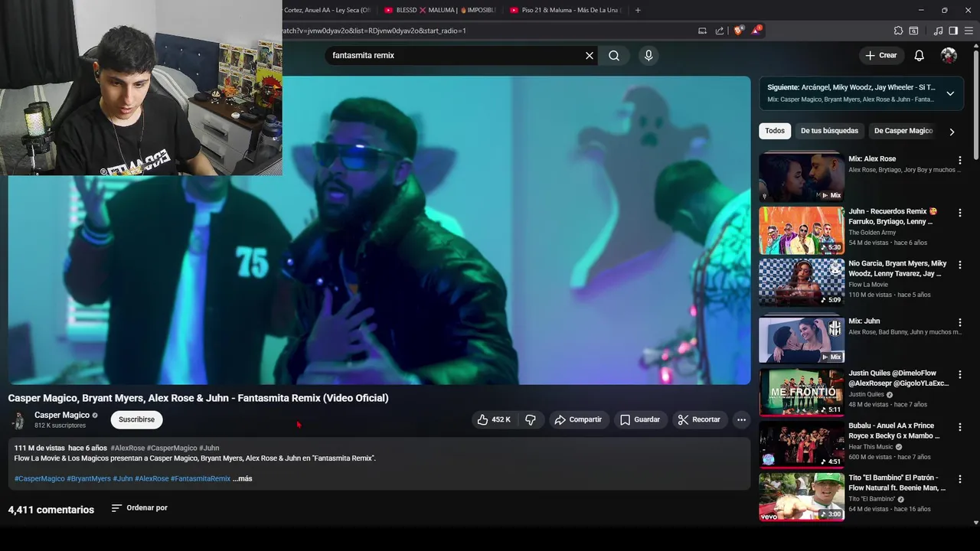Screen dimensions: 980x551
Task: Open options menu for Nio Garcia video
Action: tap(959, 265)
